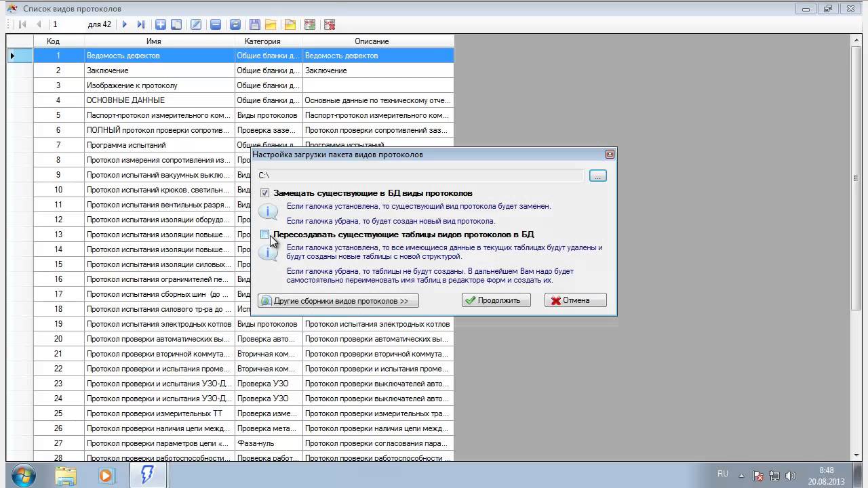Open media player taskbar icon
Screen dimensions: 868x488
[x=106, y=475]
